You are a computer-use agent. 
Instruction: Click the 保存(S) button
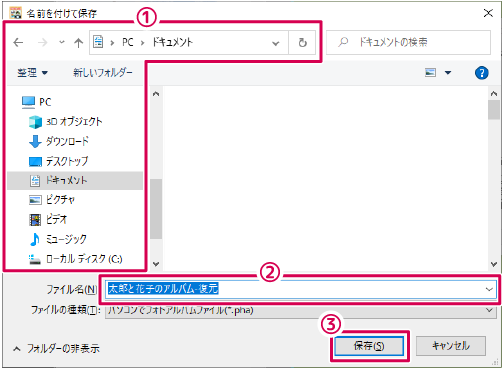(369, 346)
